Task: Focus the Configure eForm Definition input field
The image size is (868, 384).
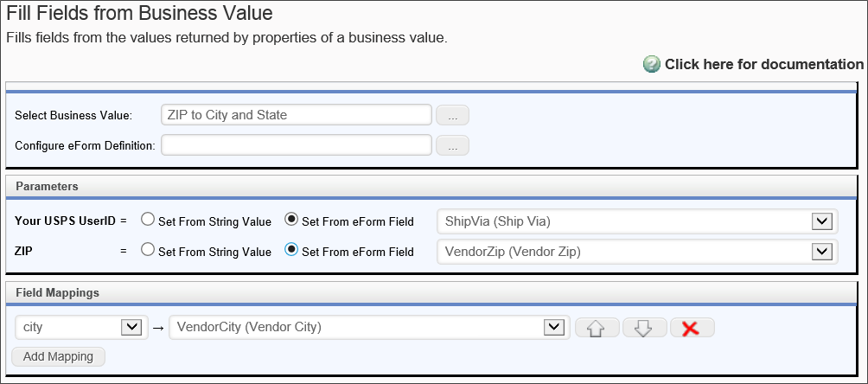Action: (296, 145)
